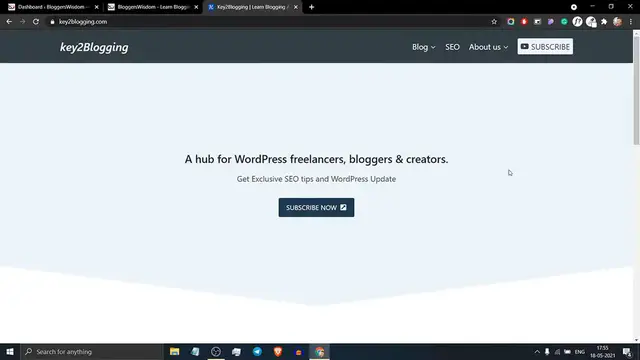Open the extension icon with white badge
Screen dimensions: 640x360
point(591,22)
